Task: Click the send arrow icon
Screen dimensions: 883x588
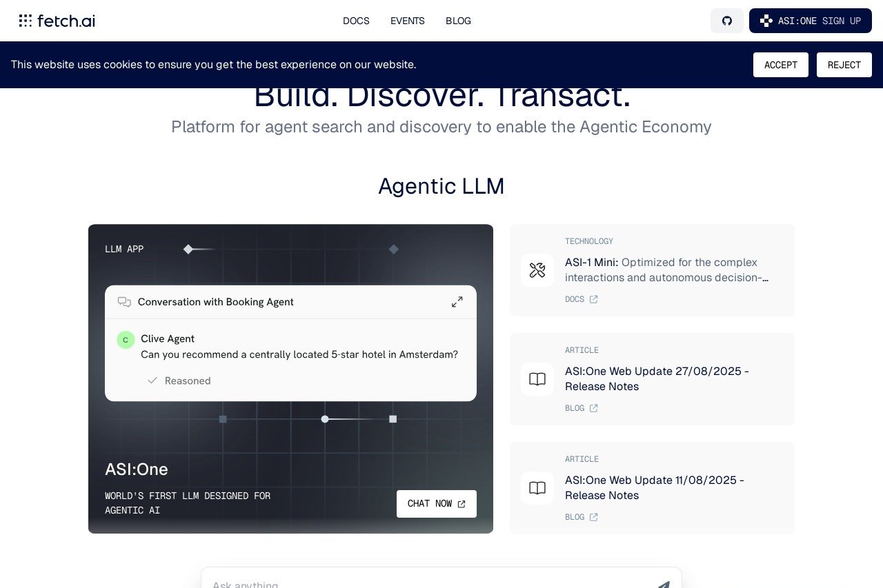Action: tap(663, 585)
